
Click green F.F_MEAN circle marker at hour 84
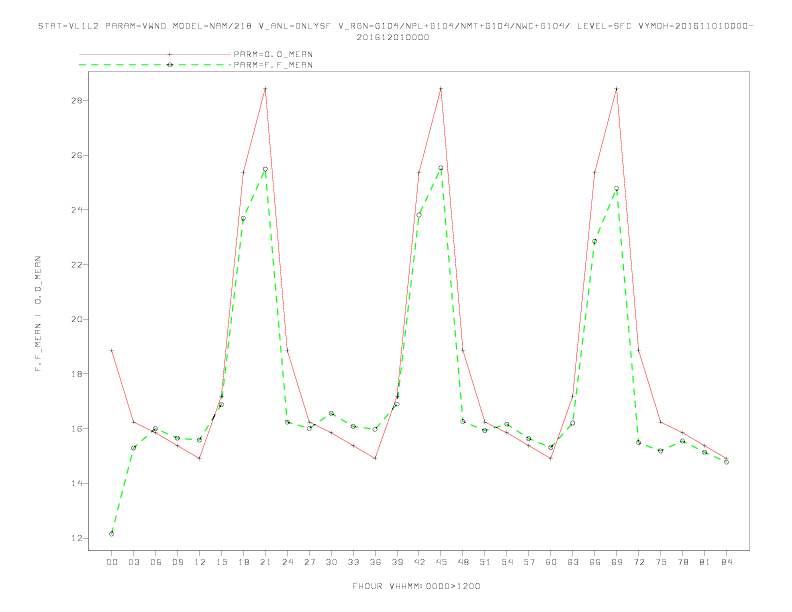click(x=726, y=462)
